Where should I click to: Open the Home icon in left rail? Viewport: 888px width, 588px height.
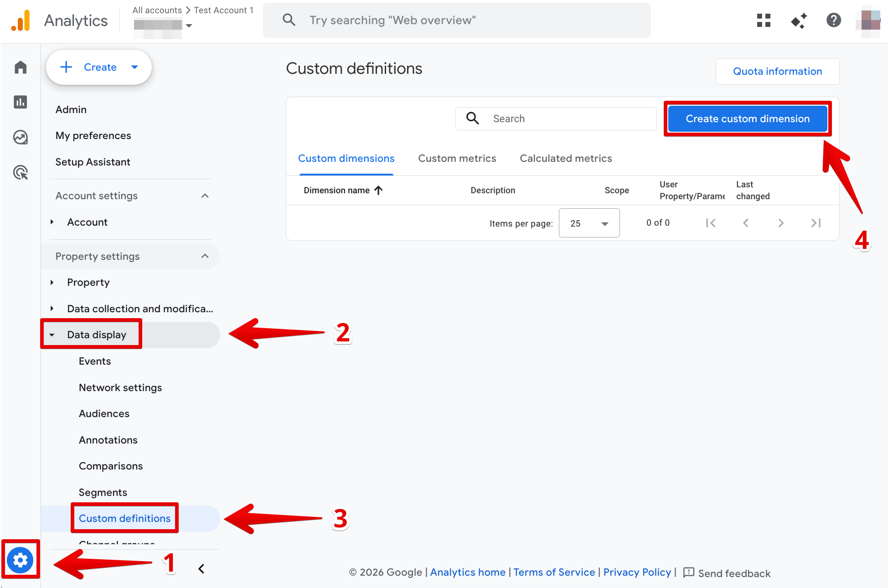pyautogui.click(x=21, y=67)
